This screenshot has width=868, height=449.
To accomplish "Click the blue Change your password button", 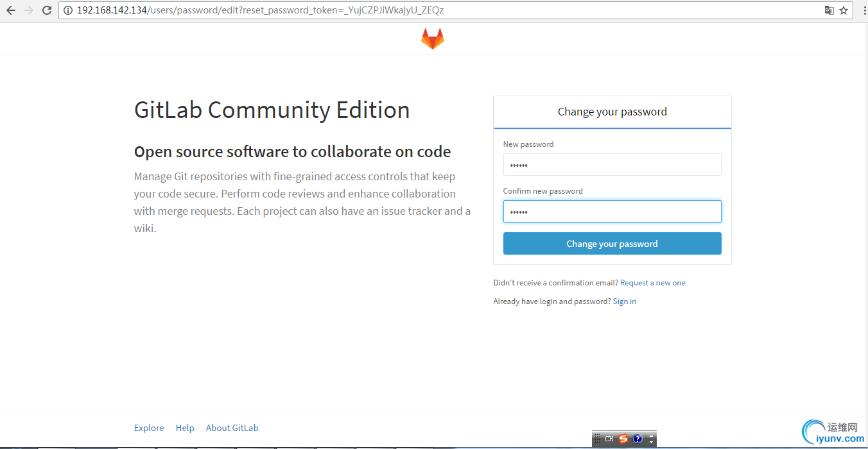I will (x=612, y=244).
